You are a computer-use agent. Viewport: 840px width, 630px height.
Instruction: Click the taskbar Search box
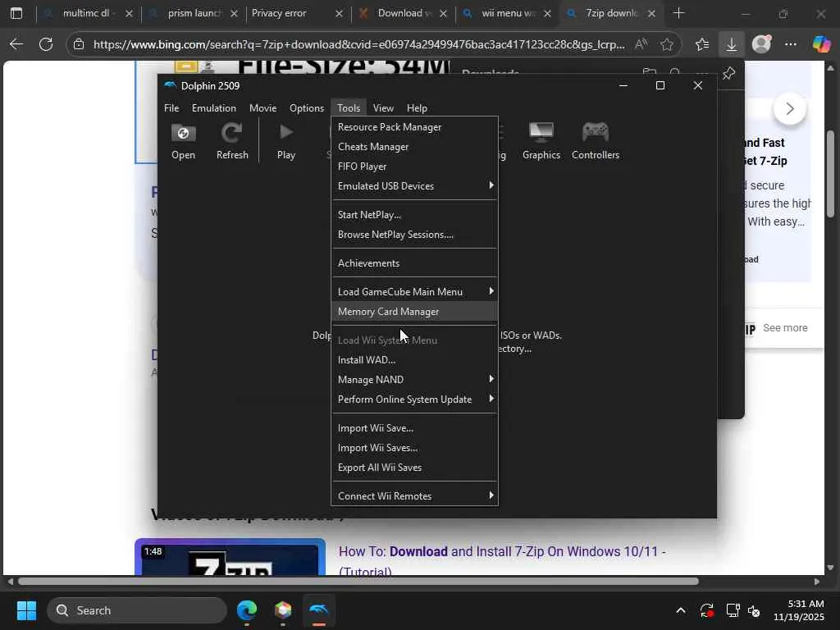click(x=137, y=610)
